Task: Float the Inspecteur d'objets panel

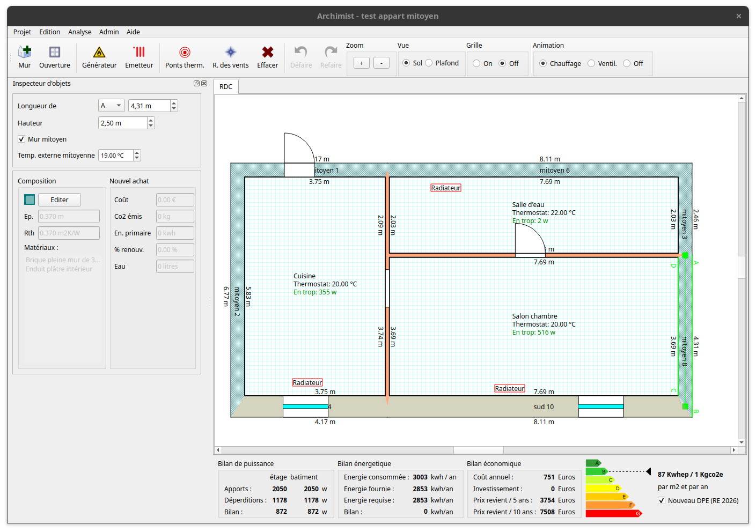Action: pos(196,84)
